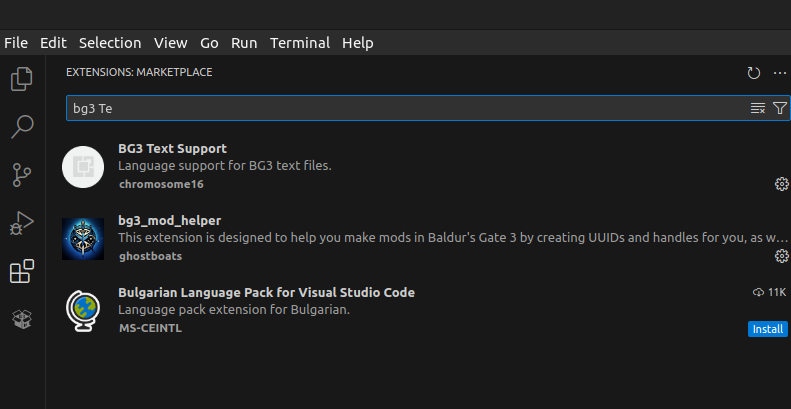Click 'Language support for BG3 text files.' description

coord(224,166)
